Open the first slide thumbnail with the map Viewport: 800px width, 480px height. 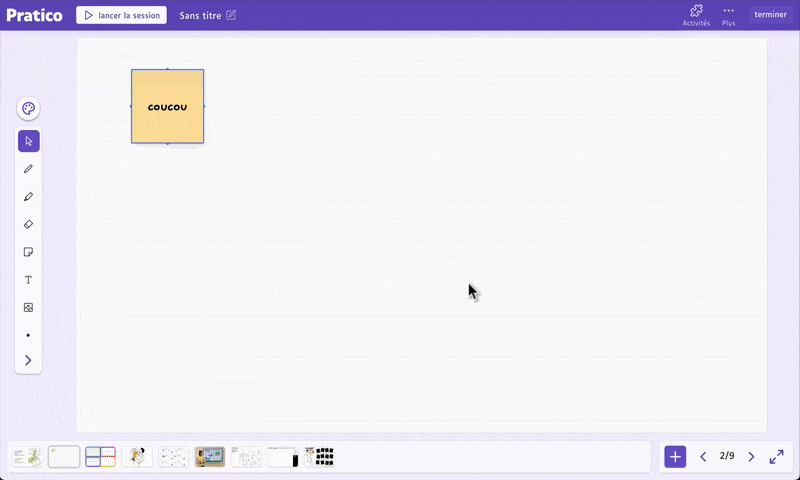click(x=27, y=457)
